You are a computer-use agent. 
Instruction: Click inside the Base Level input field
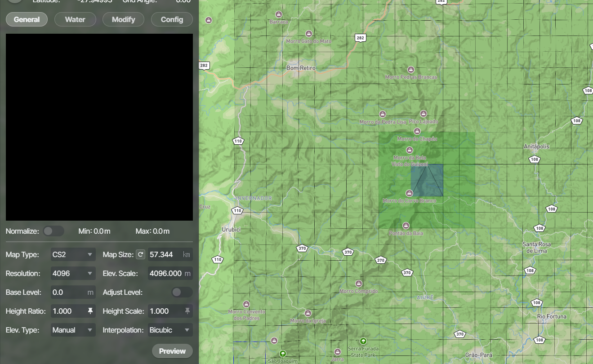[72, 292]
